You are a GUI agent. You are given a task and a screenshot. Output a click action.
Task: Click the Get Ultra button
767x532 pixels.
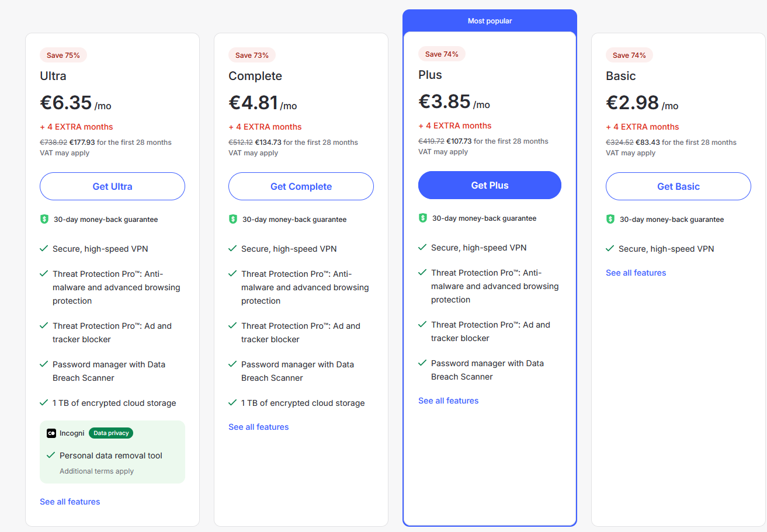pyautogui.click(x=112, y=186)
